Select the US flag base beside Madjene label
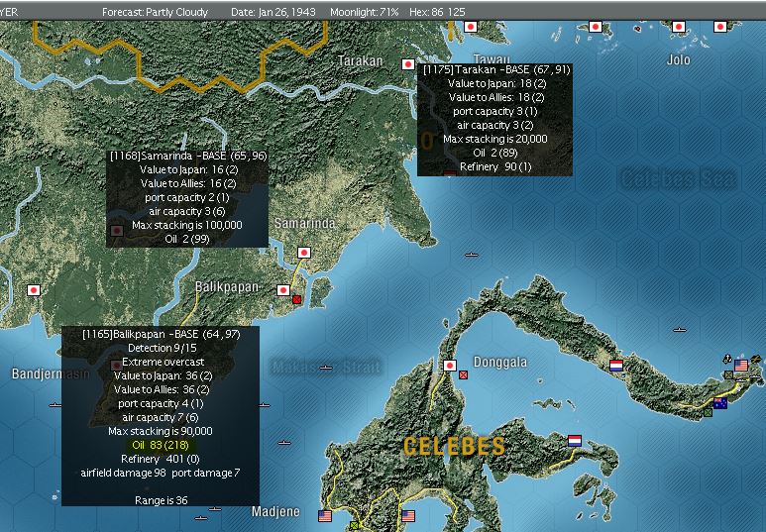 (325, 516)
